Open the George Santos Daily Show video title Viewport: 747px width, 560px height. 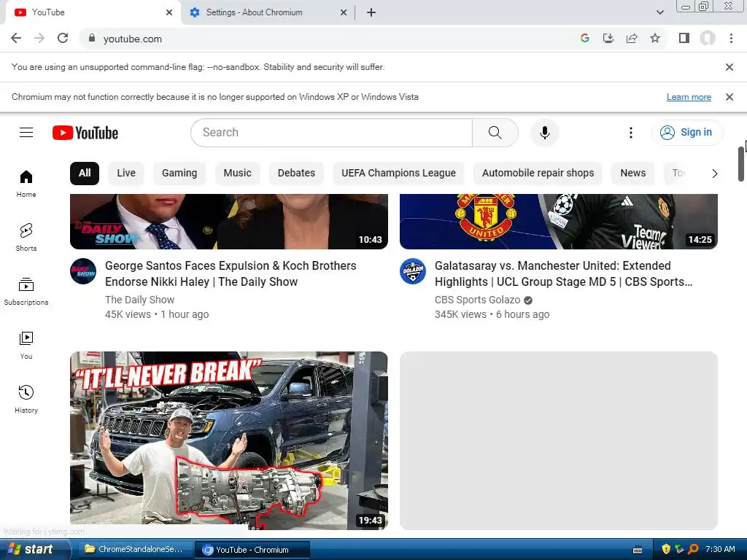pos(231,274)
